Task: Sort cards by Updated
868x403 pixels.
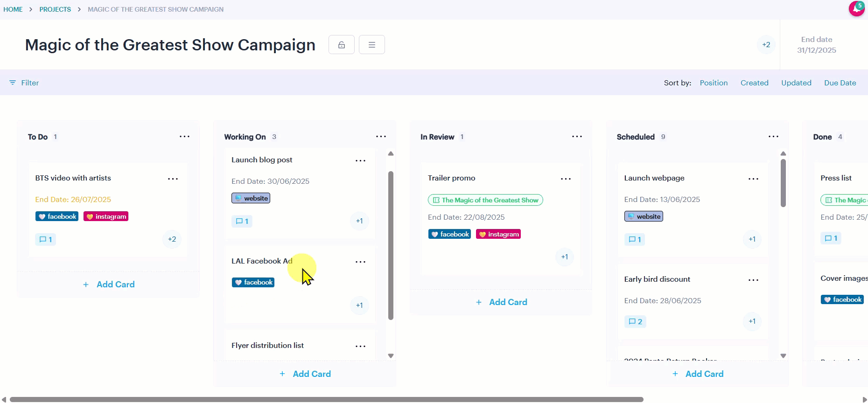Action: point(796,83)
